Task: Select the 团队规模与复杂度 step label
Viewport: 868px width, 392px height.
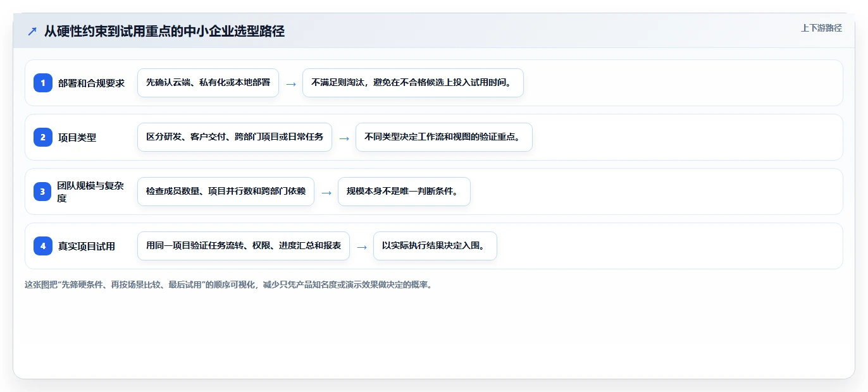Action: 90,192
